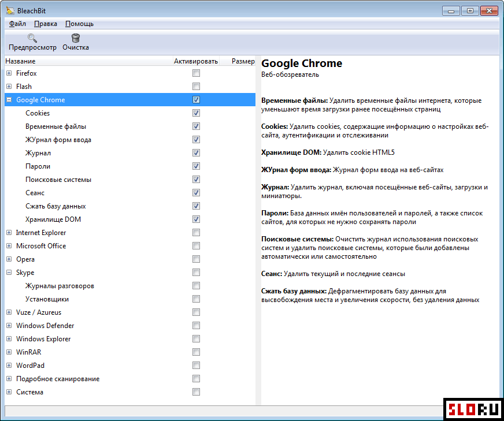Viewport: 504px width, 421px height.
Task: Select the Firefox row label
Action: tap(27, 73)
